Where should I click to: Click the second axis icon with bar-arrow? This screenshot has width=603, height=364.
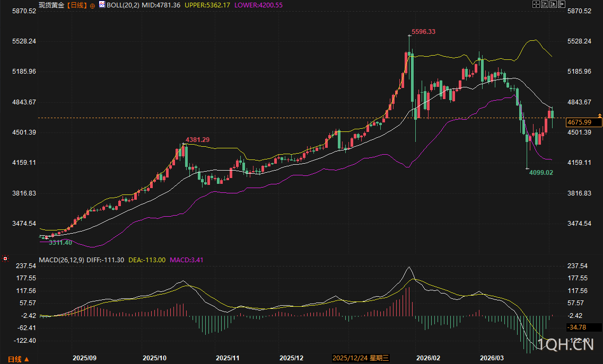pos(545,4)
